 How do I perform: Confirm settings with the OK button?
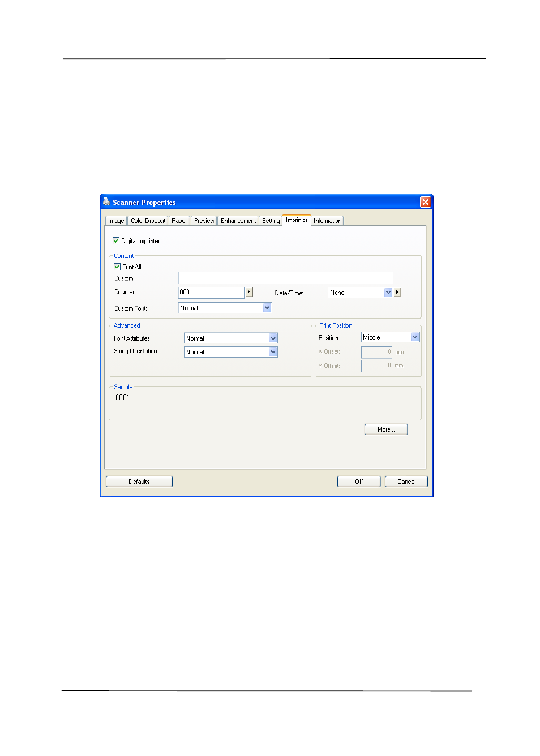[x=359, y=482]
